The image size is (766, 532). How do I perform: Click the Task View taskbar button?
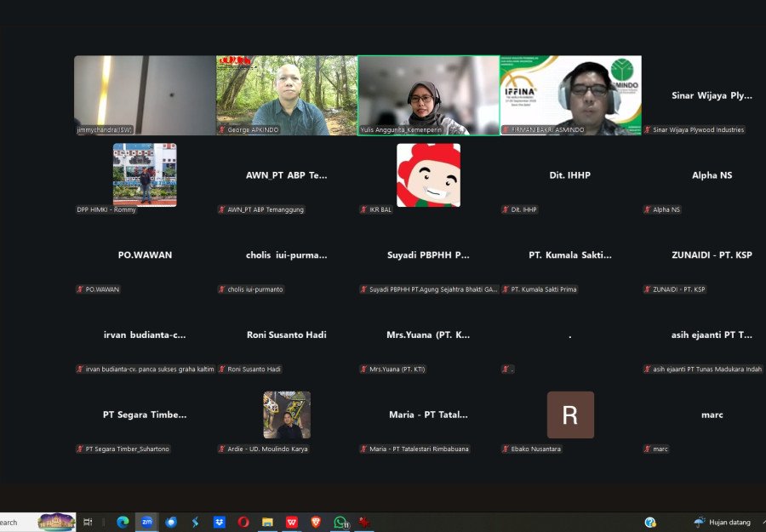pyautogui.click(x=88, y=522)
